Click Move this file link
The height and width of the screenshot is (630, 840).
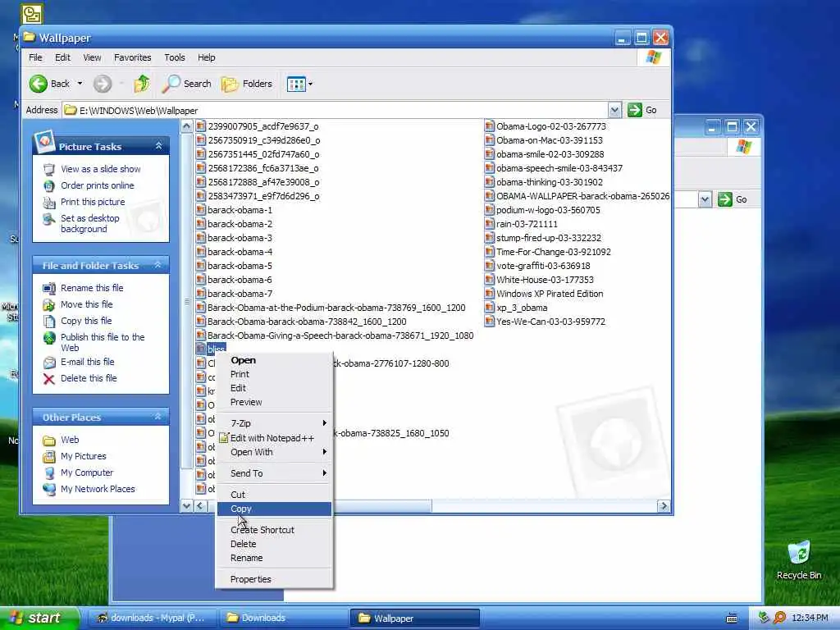87,304
